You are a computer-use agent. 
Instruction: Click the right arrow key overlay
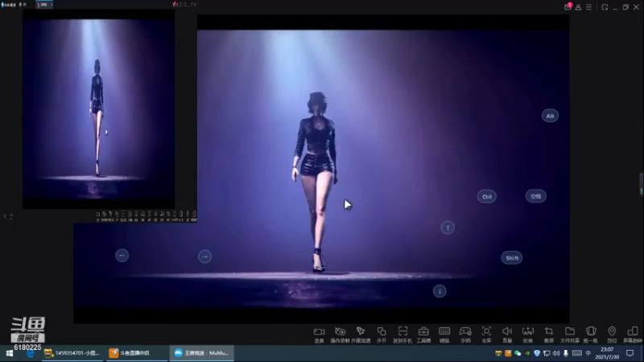[205, 257]
